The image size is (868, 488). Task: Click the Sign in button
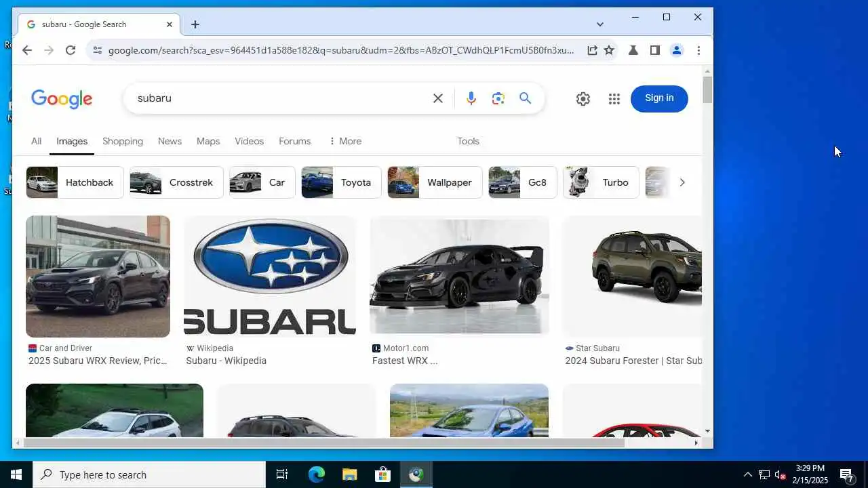point(659,98)
